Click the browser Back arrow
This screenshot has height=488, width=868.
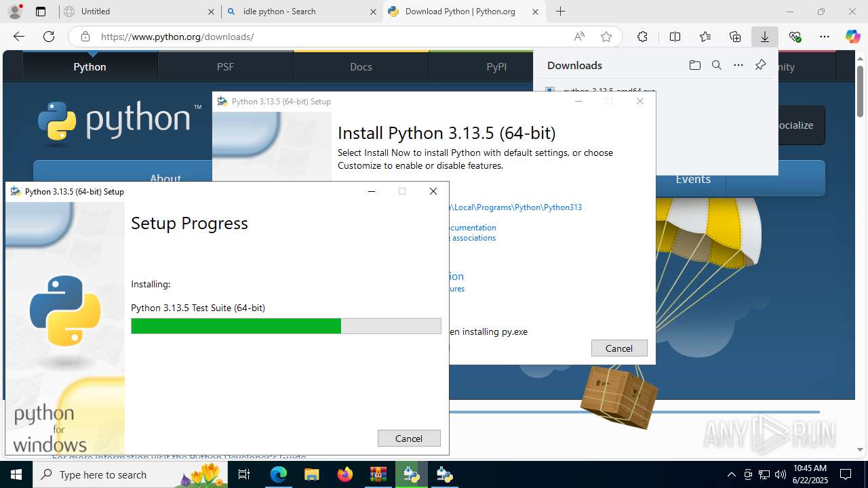point(19,37)
